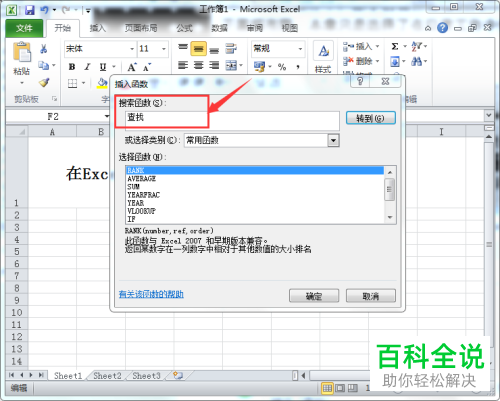Open Customize Quick Access Toolbar dropdown

tap(88, 11)
